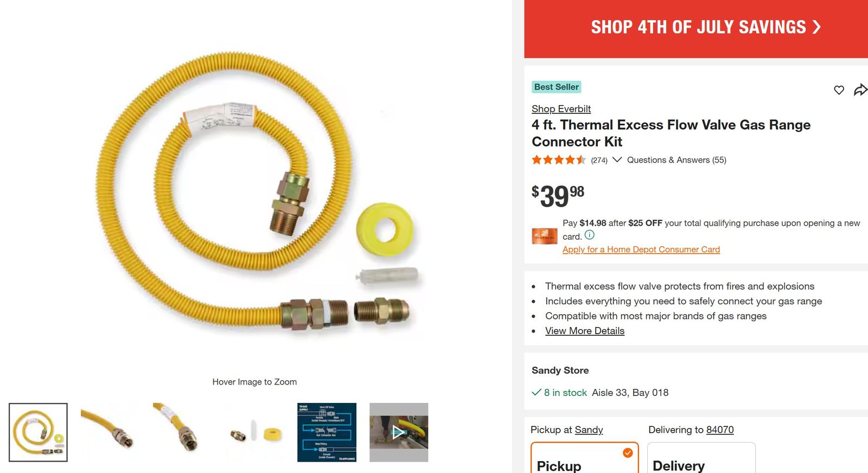The width and height of the screenshot is (868, 473).
Task: Open View More Details link
Action: pos(585,331)
